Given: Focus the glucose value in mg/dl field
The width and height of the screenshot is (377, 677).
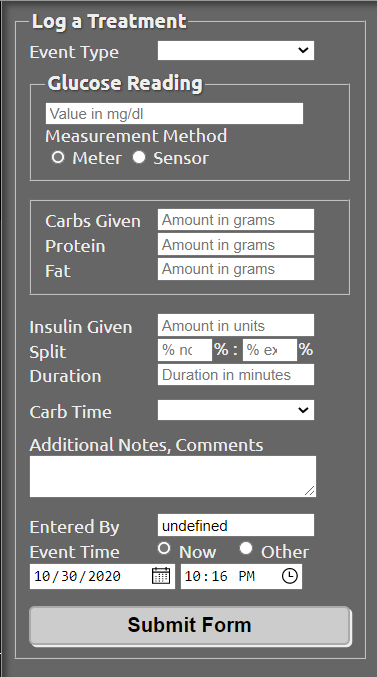Looking at the screenshot, I should click(174, 114).
